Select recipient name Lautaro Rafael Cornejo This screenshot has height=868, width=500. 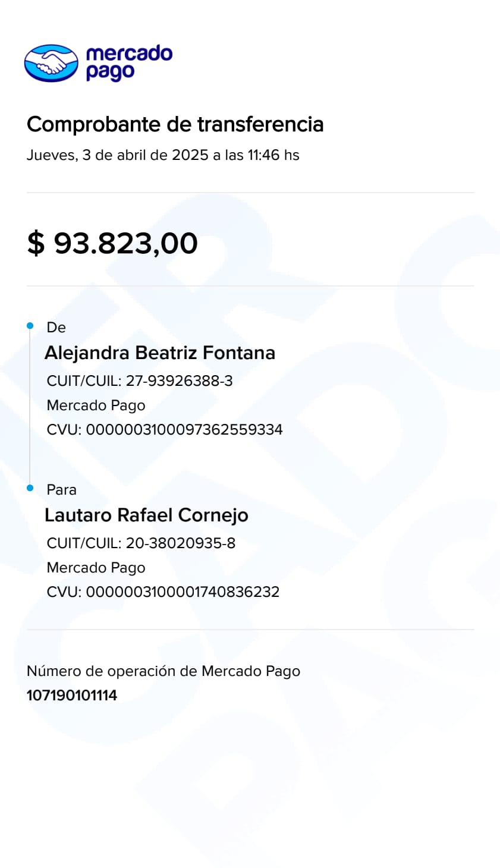click(146, 515)
